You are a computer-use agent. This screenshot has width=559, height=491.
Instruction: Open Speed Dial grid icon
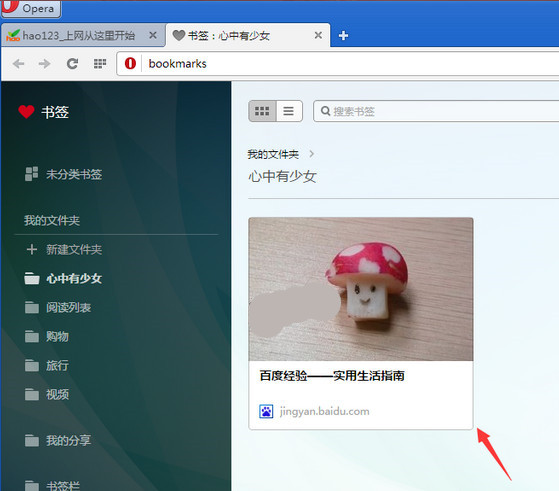click(x=100, y=64)
